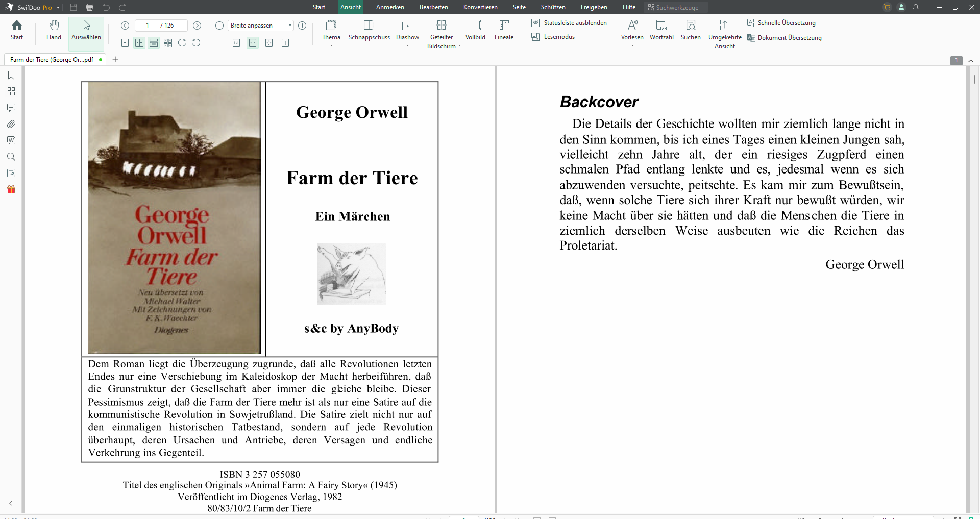Click Statusleiste ausblenden
Viewport: 980px width, 519px height.
tap(569, 23)
